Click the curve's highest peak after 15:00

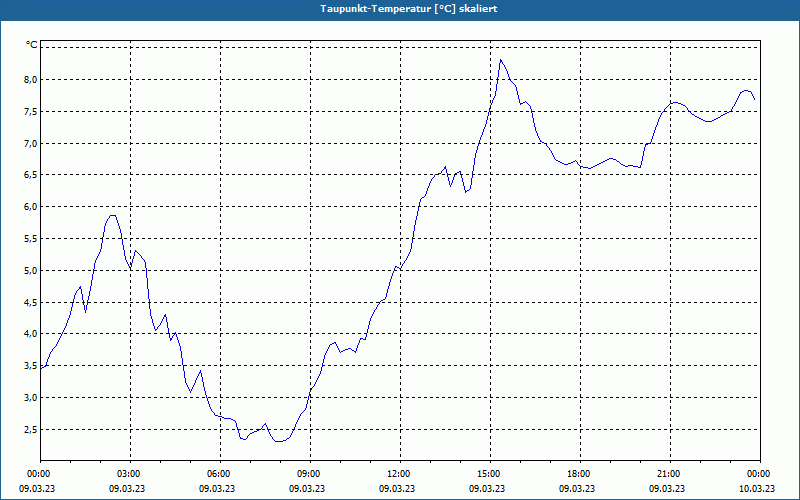pyautogui.click(x=501, y=60)
